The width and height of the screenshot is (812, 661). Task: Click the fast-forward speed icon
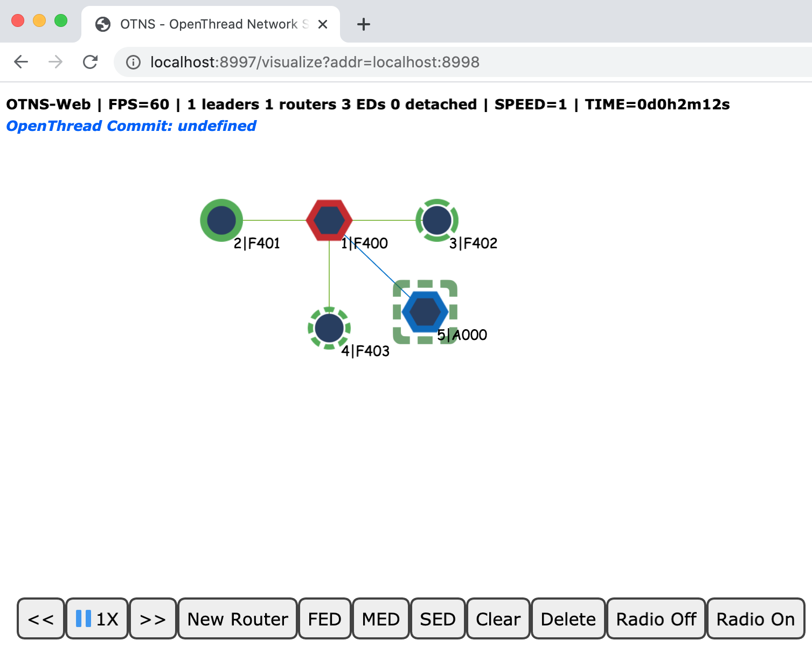(x=152, y=618)
